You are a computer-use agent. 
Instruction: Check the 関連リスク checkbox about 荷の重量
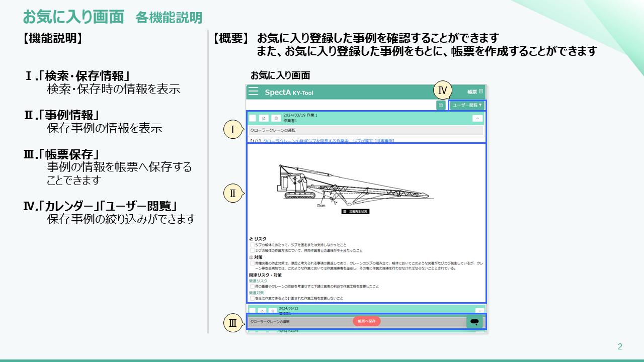[x=252, y=287]
